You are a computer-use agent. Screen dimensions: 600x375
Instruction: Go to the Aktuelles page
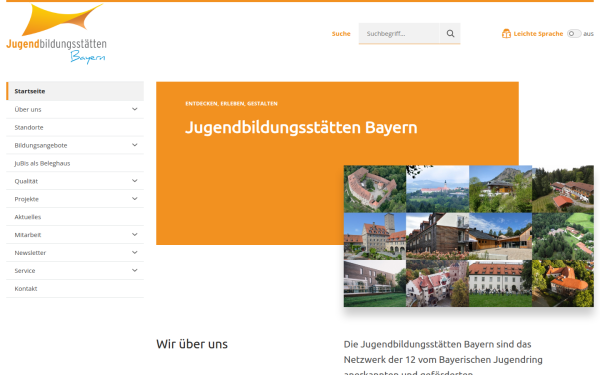(x=75, y=217)
